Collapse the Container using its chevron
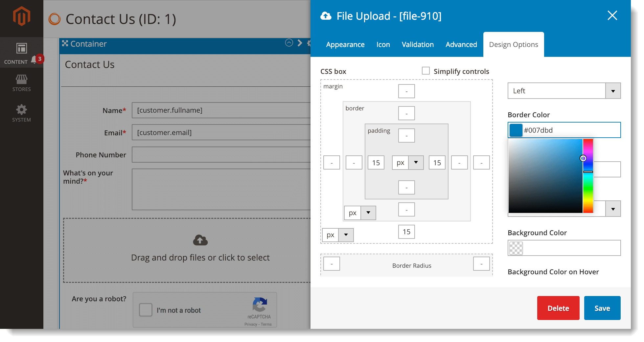Screen dimensions: 644x342 (289, 43)
